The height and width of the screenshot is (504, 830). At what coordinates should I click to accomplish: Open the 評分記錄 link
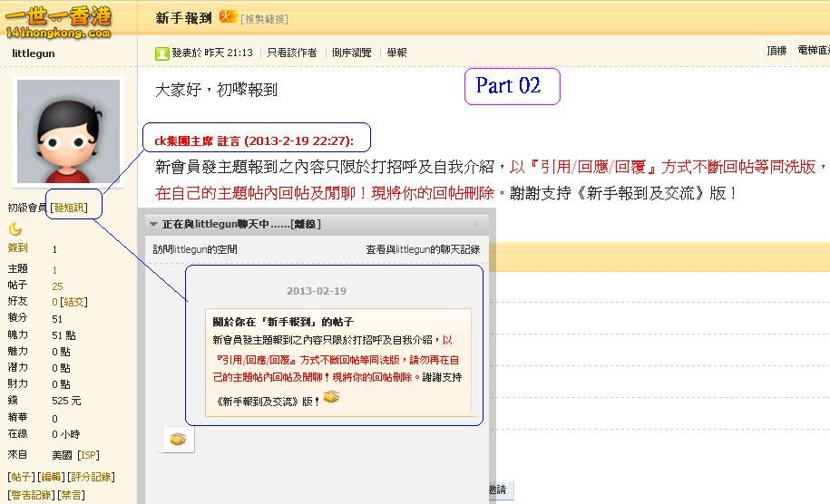tap(91, 477)
